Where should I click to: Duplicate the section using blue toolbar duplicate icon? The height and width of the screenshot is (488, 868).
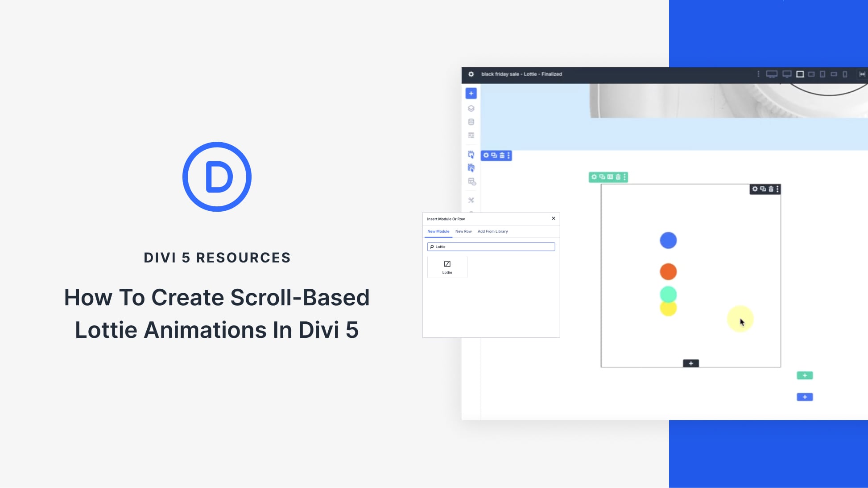[x=494, y=156]
